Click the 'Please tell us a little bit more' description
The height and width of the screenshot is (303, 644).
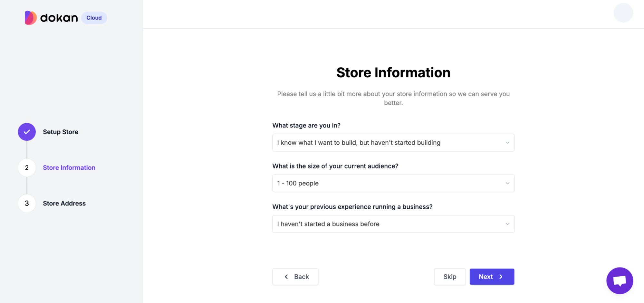(x=393, y=98)
